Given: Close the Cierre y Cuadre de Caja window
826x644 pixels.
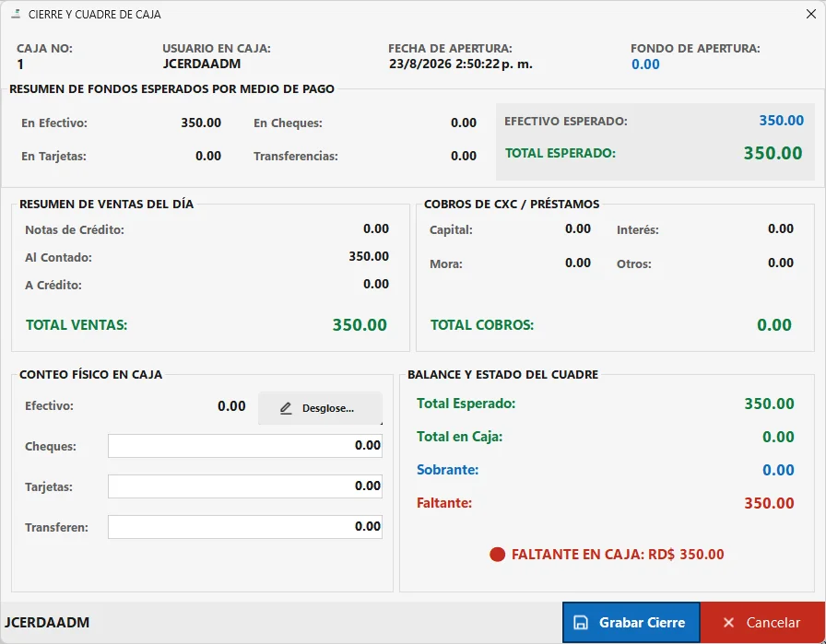Looking at the screenshot, I should tap(810, 14).
